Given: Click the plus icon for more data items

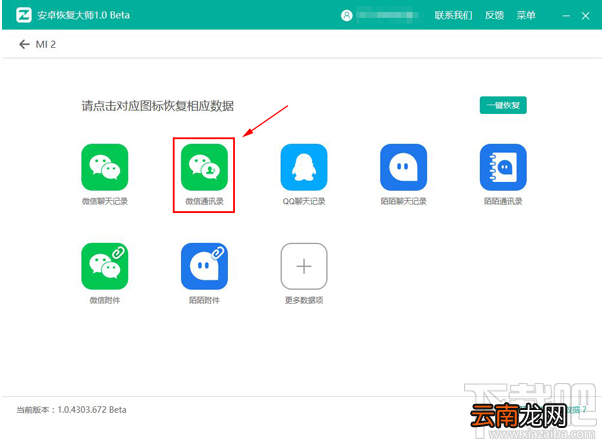Looking at the screenshot, I should 304,266.
